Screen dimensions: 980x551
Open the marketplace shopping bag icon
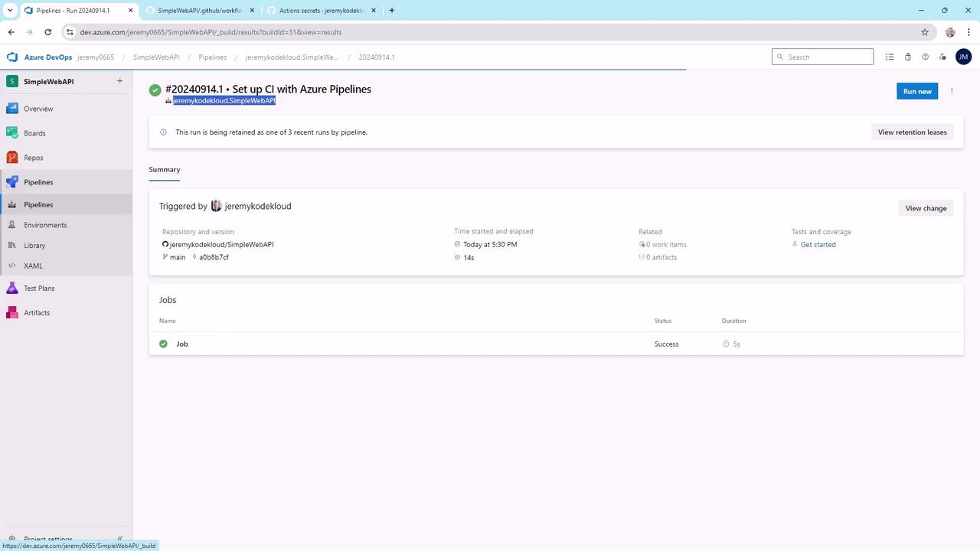pos(907,57)
